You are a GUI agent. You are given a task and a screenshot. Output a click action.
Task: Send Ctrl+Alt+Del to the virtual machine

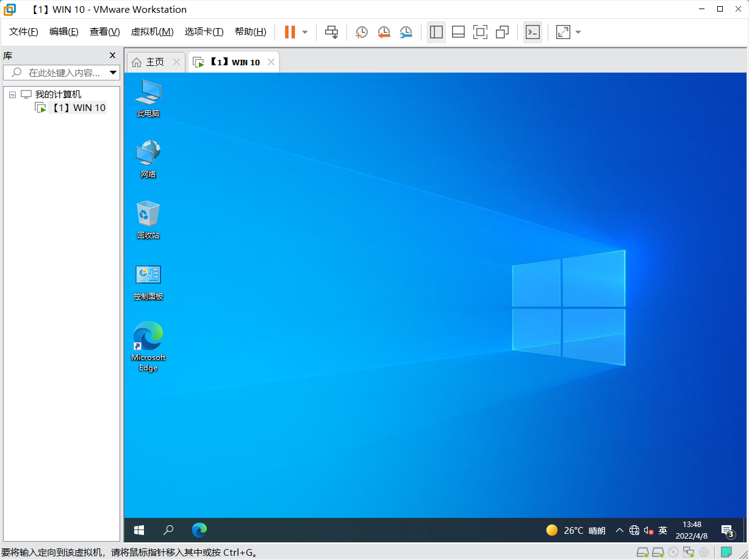pos(331,32)
